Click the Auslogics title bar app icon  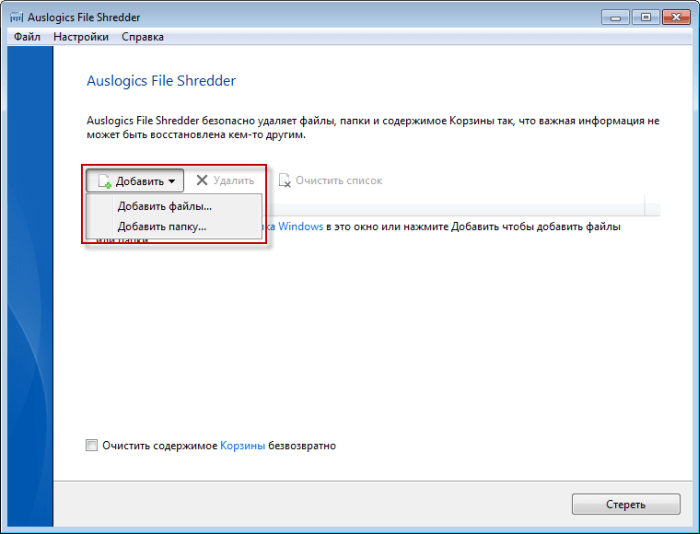click(17, 17)
